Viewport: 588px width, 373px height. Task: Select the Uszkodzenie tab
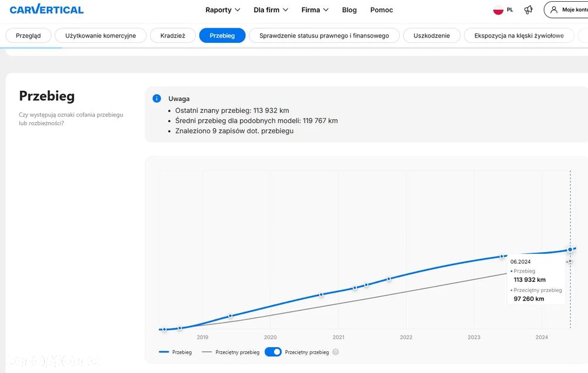click(x=432, y=35)
